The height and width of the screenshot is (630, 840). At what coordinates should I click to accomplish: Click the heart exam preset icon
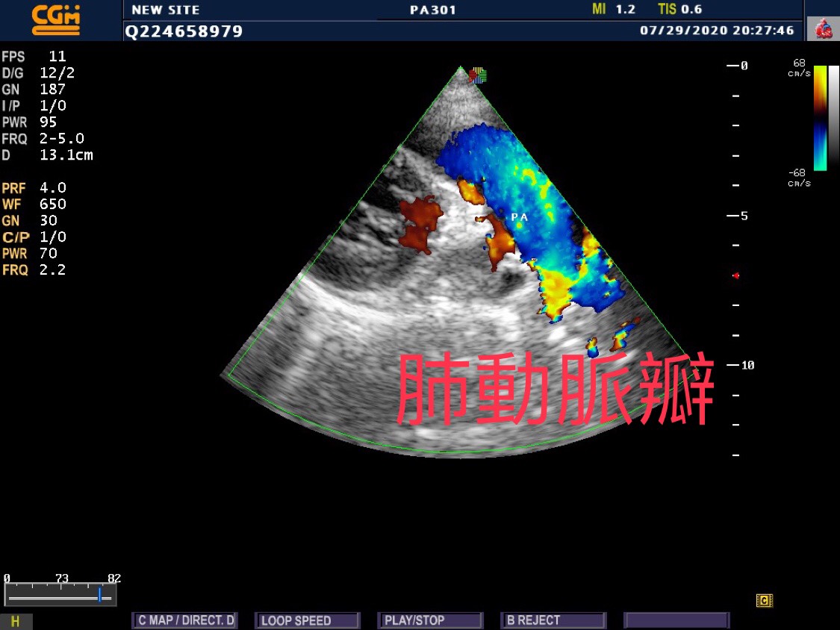(824, 28)
